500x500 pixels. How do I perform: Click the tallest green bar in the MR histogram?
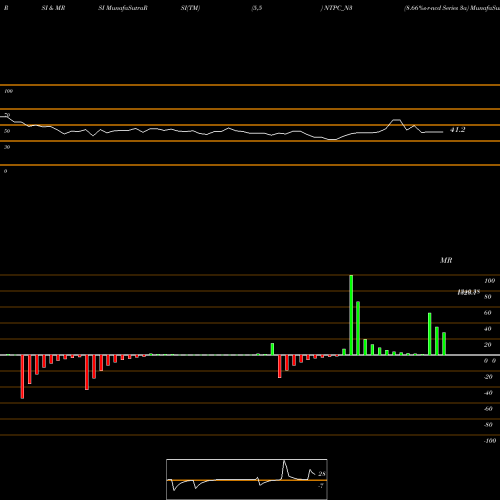click(351, 315)
